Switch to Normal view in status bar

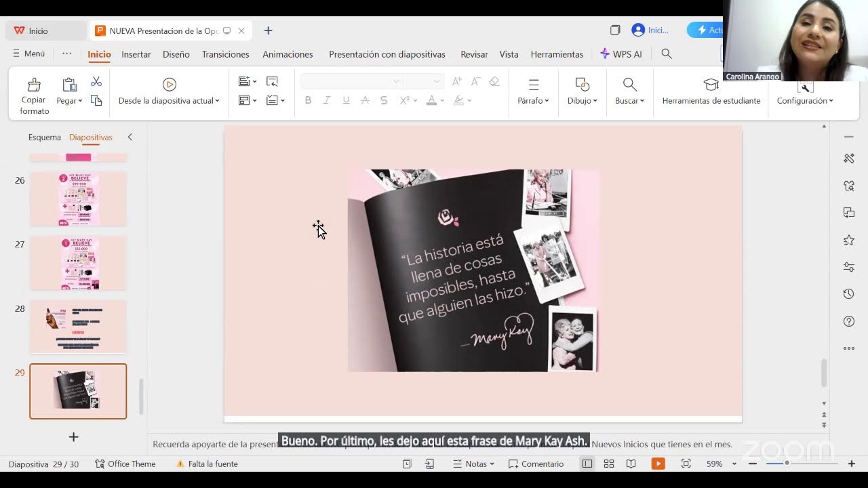pyautogui.click(x=587, y=464)
